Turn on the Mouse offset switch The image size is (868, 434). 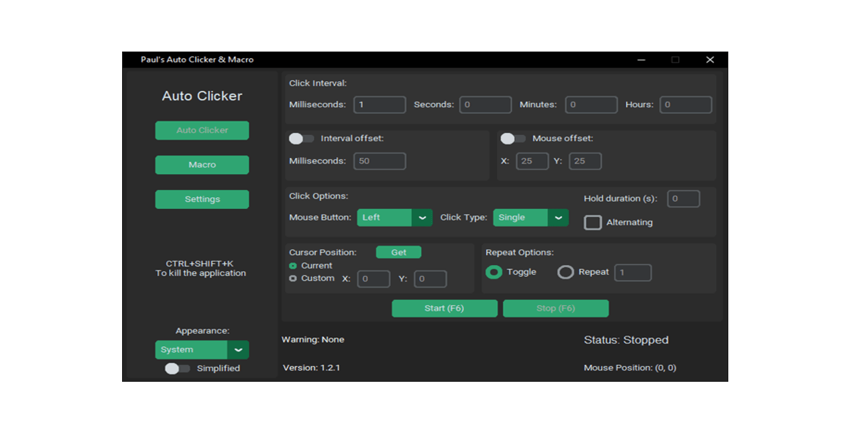513,138
